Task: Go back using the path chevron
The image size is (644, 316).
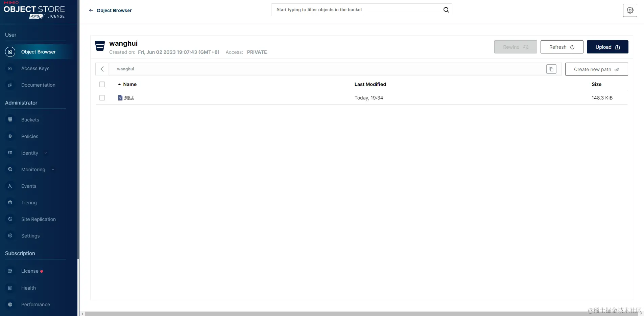Action: pyautogui.click(x=102, y=69)
